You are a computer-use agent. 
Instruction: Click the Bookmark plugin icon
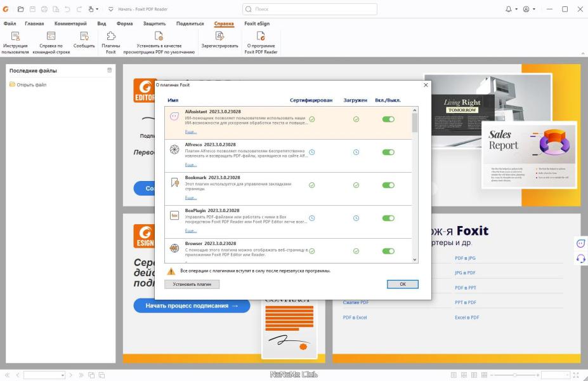(174, 183)
